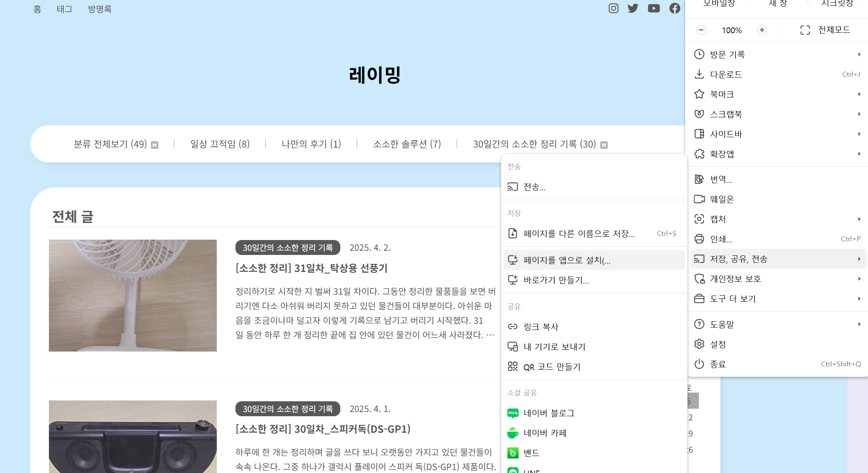868x473 pixels.
Task: Select 일상 끄적임 (8) category
Action: [x=220, y=144]
